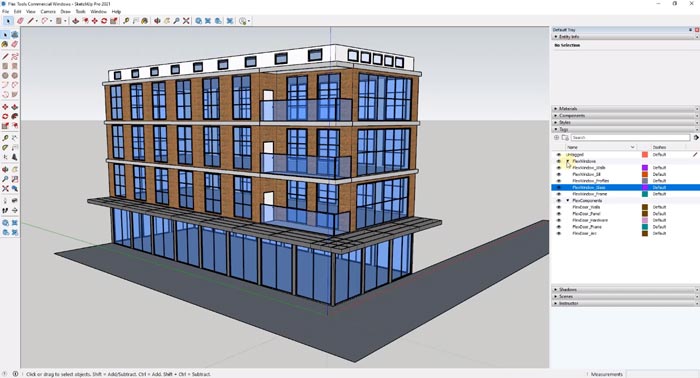Open the Tools menu

[80, 12]
